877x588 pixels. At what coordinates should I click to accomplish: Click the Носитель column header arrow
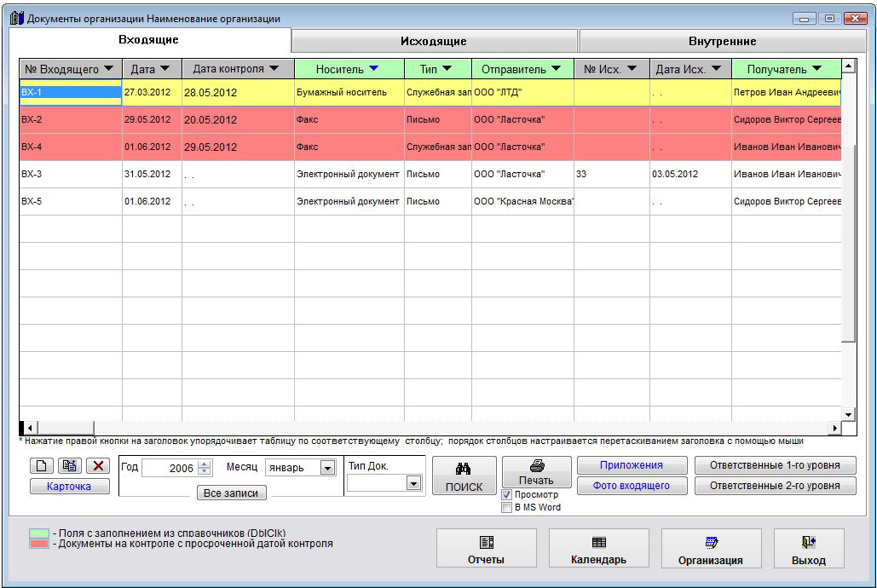pyautogui.click(x=373, y=69)
